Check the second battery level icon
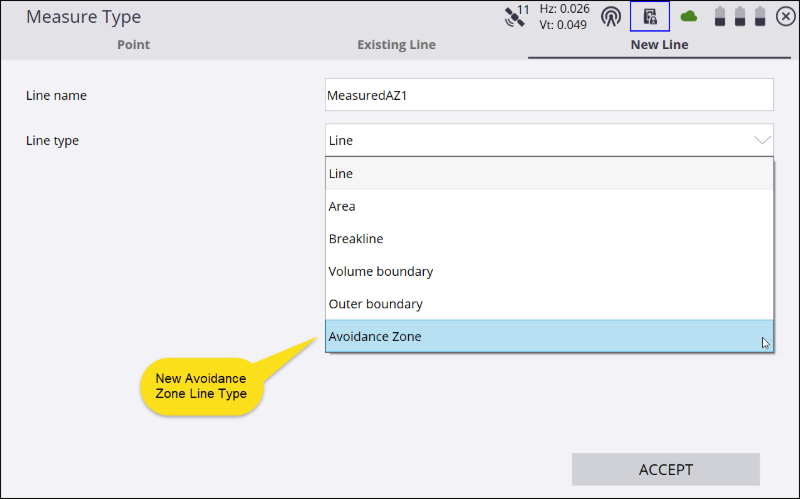800x499 pixels. click(x=740, y=16)
